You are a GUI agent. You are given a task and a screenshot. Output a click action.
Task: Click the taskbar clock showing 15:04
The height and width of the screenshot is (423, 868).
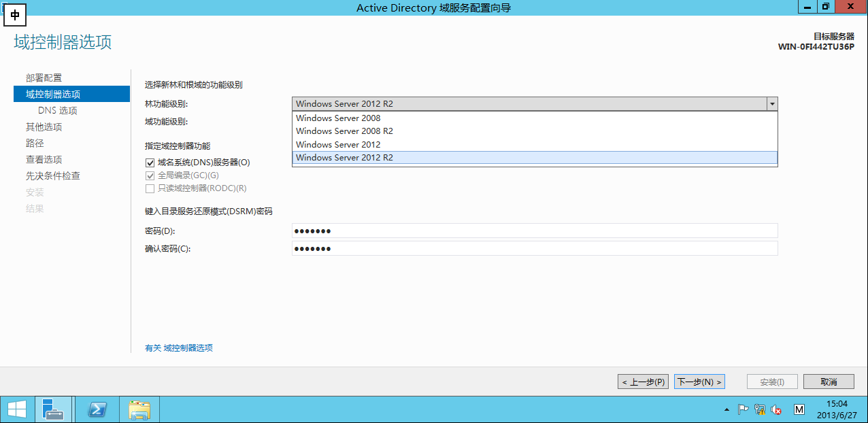837,409
